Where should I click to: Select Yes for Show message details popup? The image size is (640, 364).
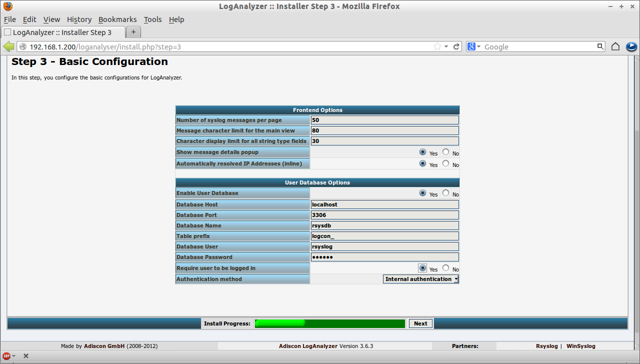coord(423,152)
